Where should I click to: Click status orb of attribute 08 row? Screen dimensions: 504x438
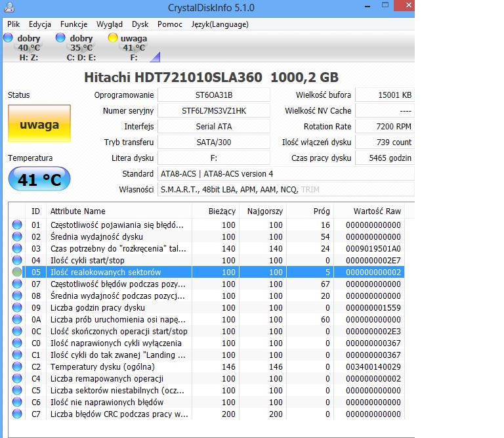[x=17, y=296]
